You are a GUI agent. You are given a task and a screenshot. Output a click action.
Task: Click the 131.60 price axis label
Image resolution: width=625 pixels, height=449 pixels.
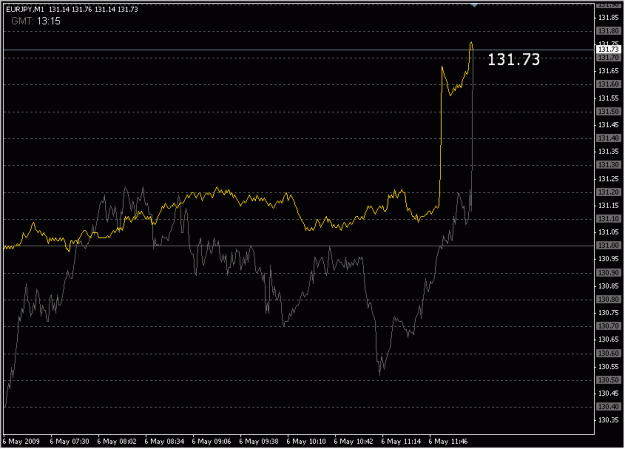tap(609, 84)
